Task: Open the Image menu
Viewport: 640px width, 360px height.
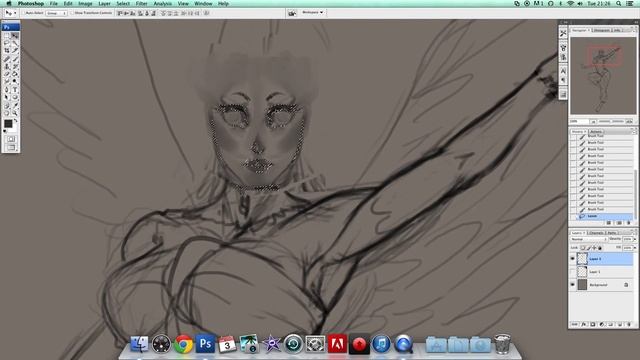Action: (x=85, y=3)
